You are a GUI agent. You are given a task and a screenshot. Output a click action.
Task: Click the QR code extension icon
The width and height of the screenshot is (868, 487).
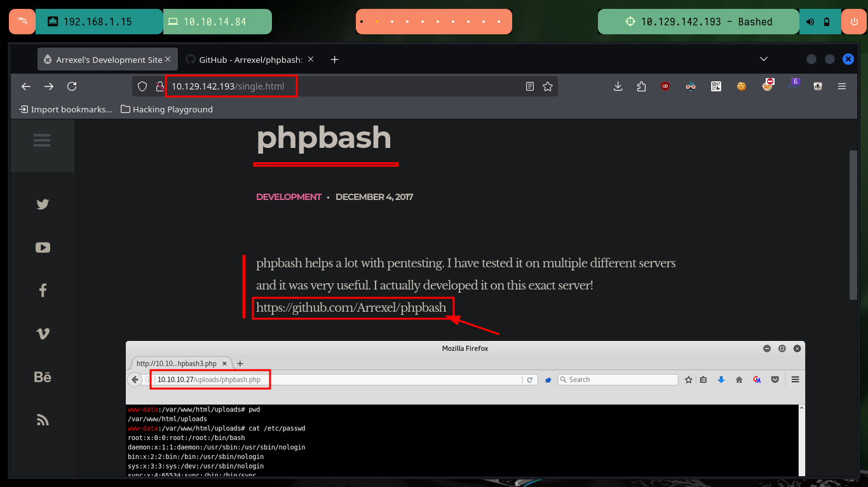716,86
